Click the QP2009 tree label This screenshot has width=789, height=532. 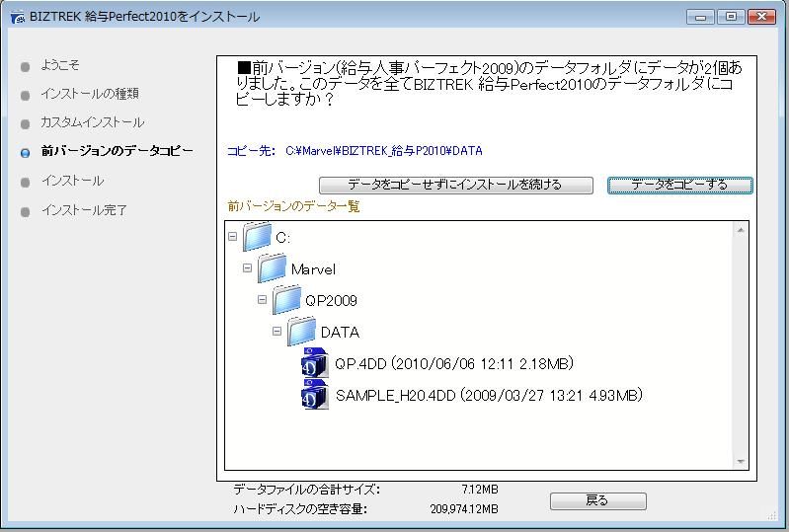(331, 301)
